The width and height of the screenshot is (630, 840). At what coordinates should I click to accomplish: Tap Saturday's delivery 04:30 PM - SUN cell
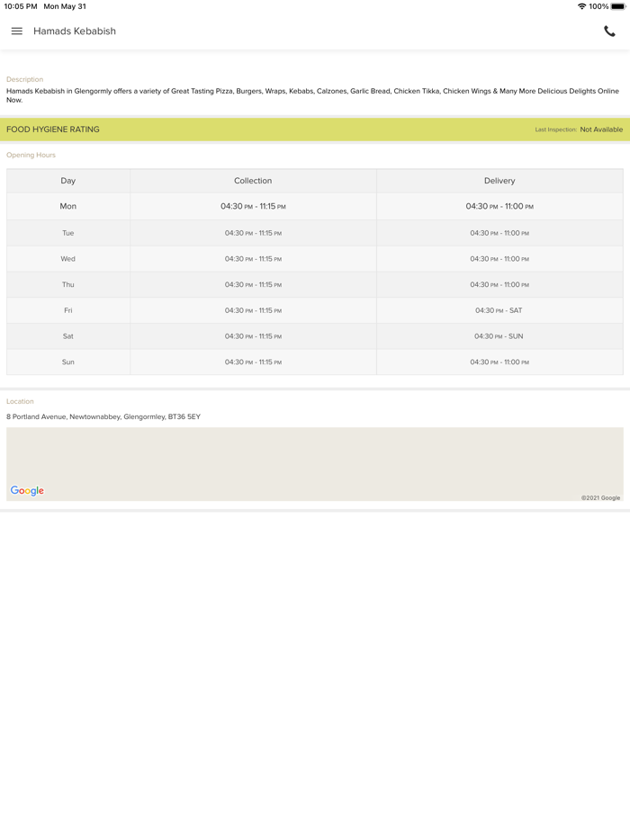[499, 336]
